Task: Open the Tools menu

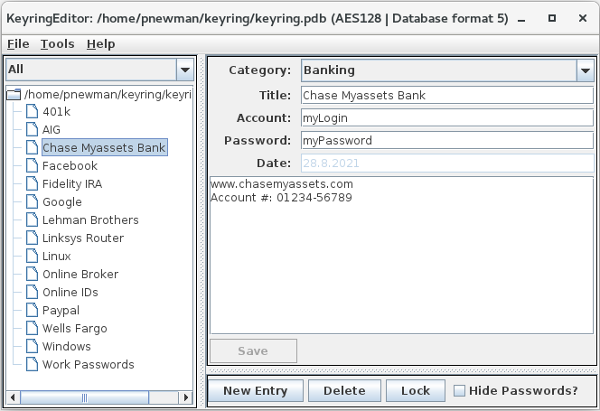Action: click(57, 44)
